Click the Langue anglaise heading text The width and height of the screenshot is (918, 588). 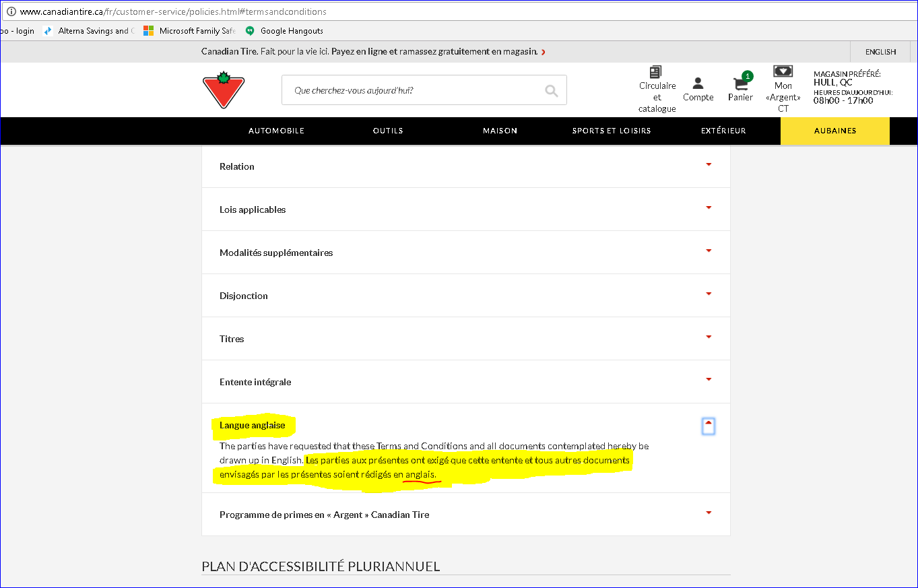click(253, 425)
